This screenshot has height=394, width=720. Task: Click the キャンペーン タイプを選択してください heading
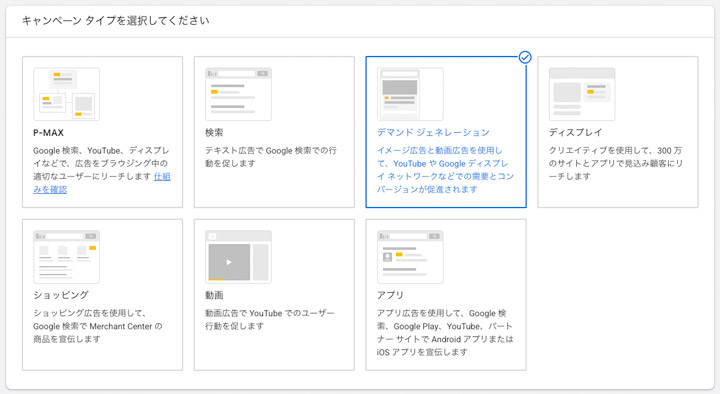116,21
